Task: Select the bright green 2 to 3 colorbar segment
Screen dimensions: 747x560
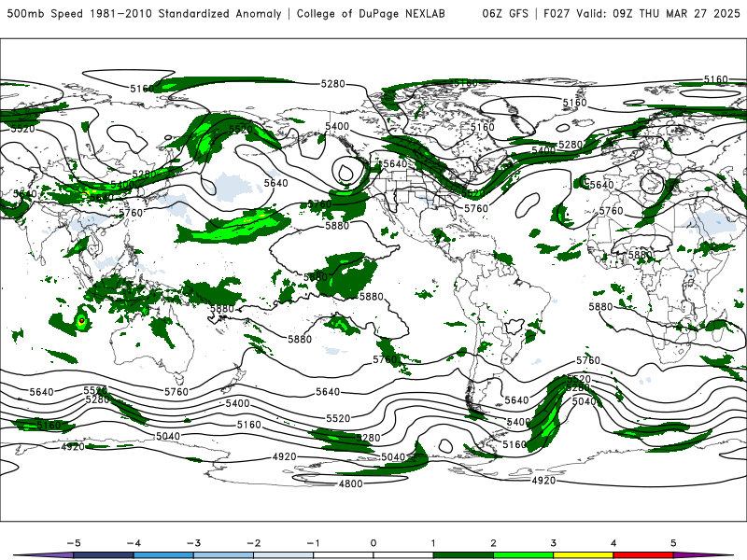Action: pyautogui.click(x=524, y=555)
